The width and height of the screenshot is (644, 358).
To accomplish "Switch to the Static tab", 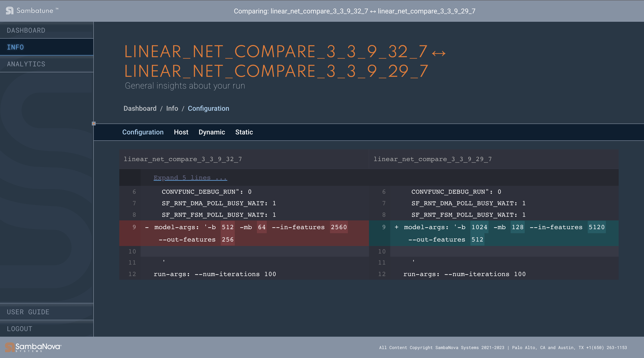I will tap(244, 132).
